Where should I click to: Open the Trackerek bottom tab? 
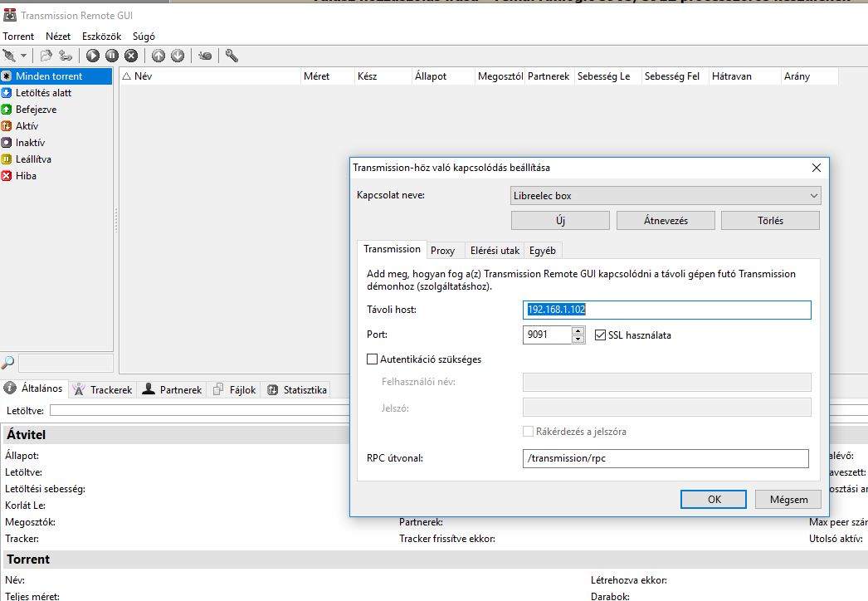tap(103, 390)
